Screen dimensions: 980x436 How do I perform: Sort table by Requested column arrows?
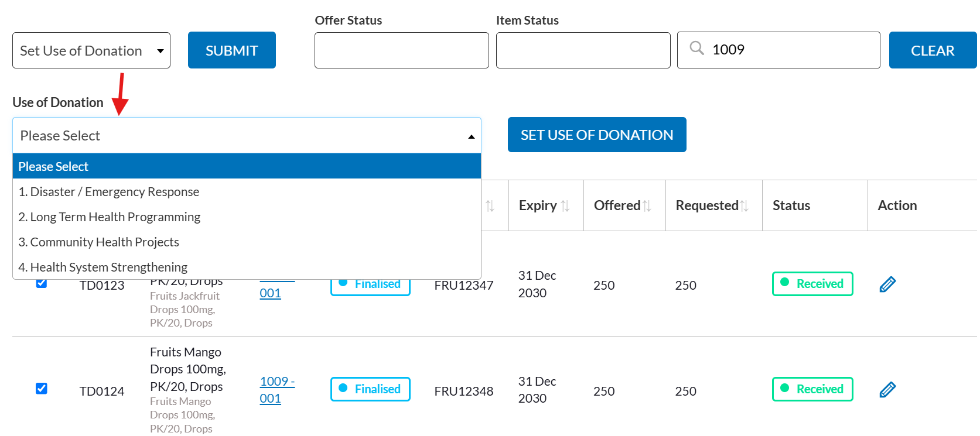[744, 206]
